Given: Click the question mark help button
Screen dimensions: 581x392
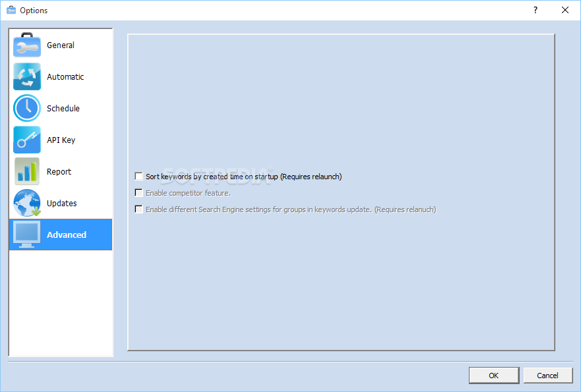Looking at the screenshot, I should pos(535,10).
